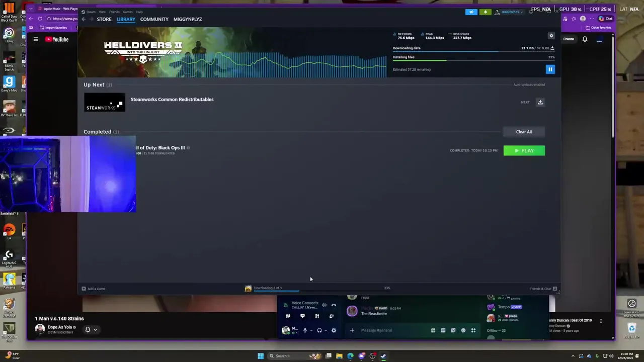Open Windows Start menu
This screenshot has height=362, width=644.
tap(261, 356)
